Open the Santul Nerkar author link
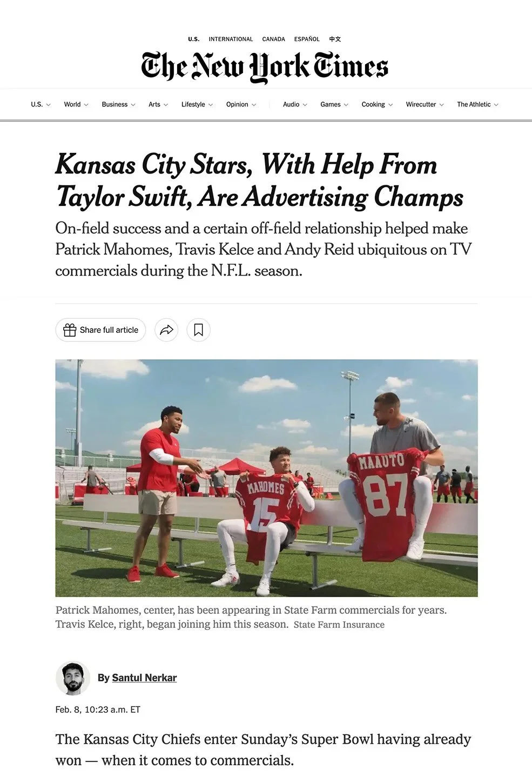 coord(144,678)
